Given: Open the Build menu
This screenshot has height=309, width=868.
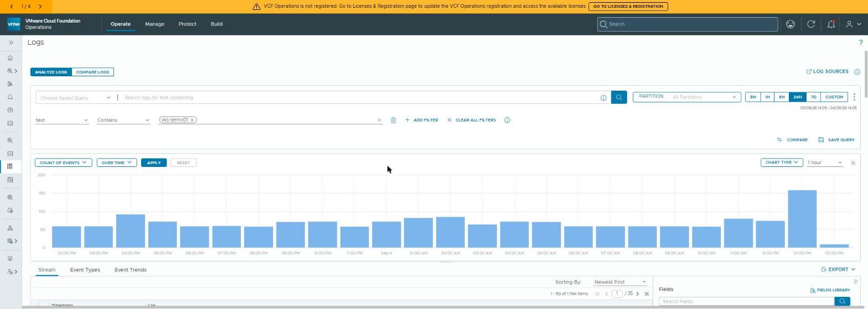Looking at the screenshot, I should click(x=216, y=24).
